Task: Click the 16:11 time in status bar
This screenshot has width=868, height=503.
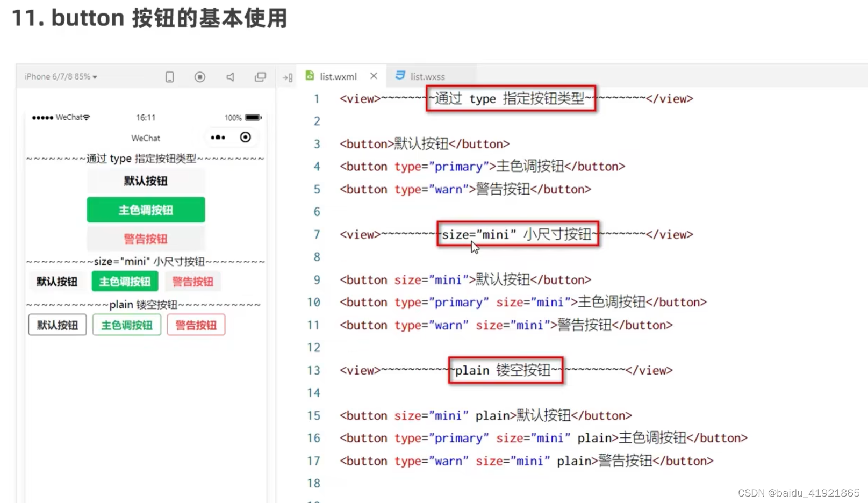Action: coord(146,117)
